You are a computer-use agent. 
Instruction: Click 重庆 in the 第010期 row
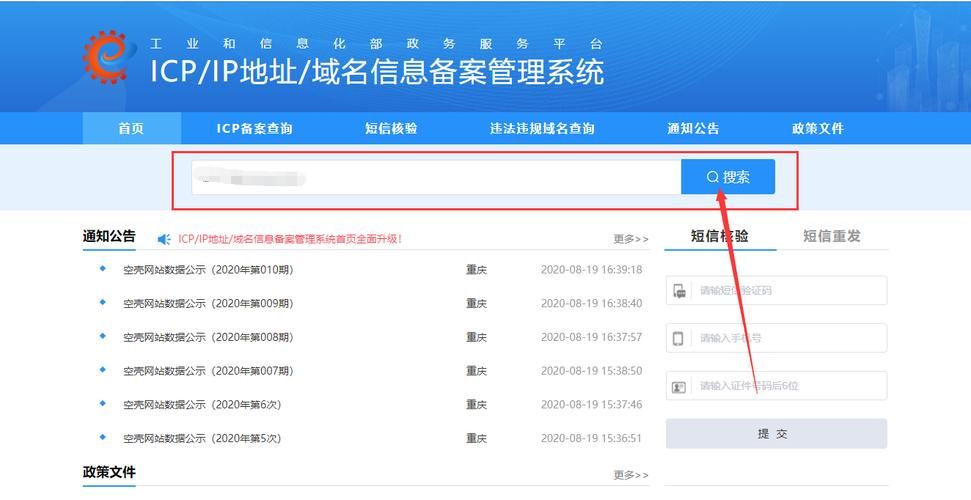(x=476, y=270)
